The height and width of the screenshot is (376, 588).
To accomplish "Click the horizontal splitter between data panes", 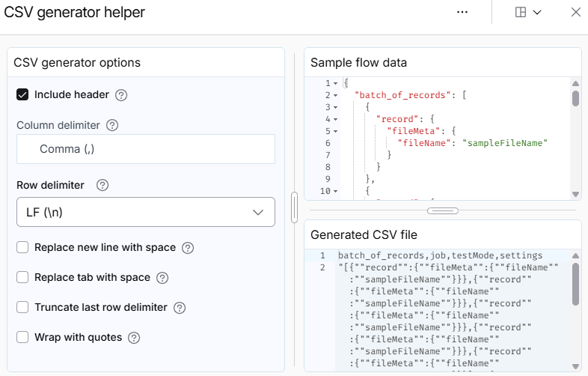I will click(443, 210).
